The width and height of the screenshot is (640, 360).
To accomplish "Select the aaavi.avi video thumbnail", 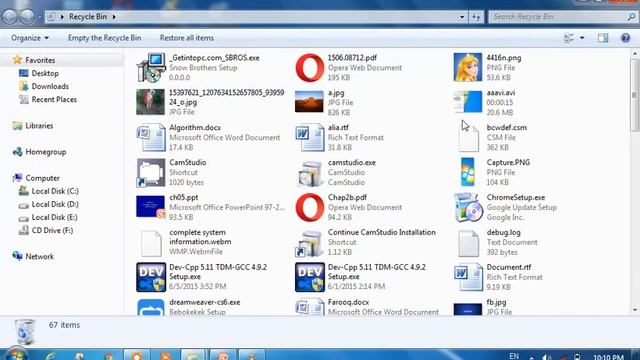I will tap(468, 102).
